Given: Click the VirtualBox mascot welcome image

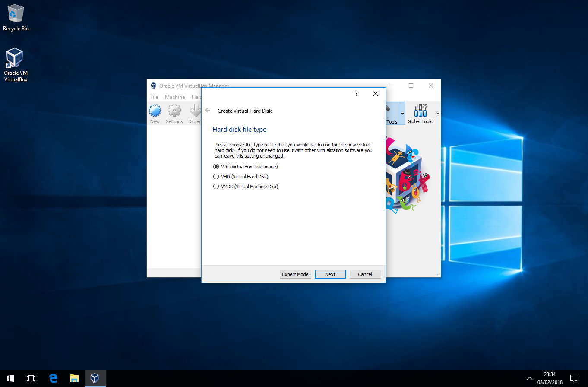Looking at the screenshot, I should [408, 175].
